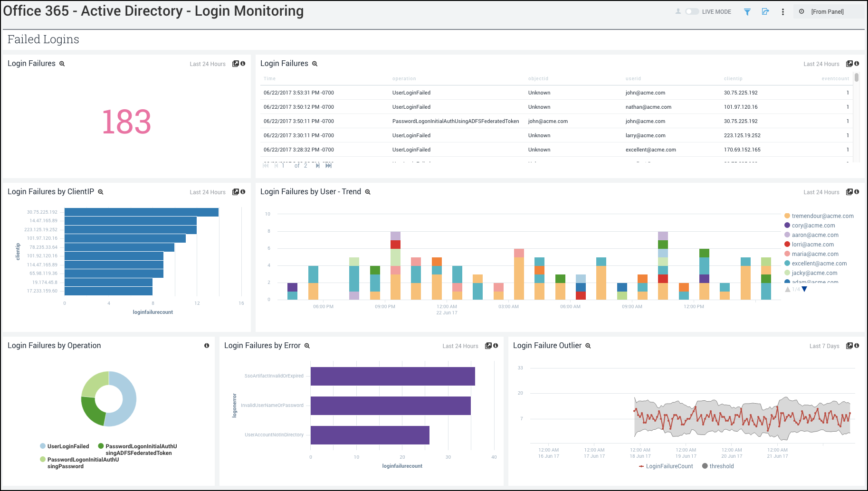
Task: Click the open-in-search icon on Login Failure Outlier
Action: coord(849,346)
